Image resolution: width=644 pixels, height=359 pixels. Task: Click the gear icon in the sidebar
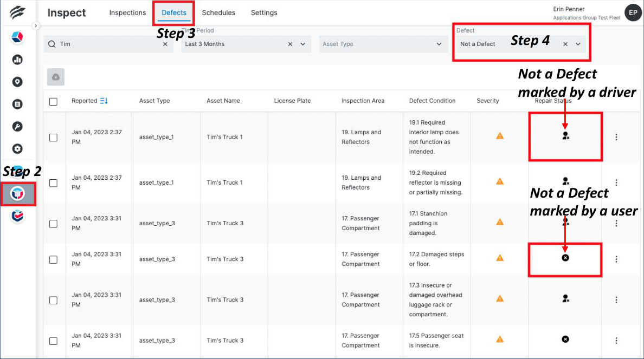17,148
